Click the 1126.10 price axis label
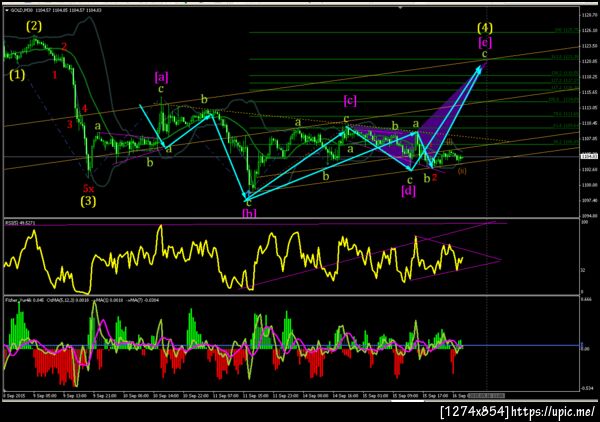 (x=589, y=30)
